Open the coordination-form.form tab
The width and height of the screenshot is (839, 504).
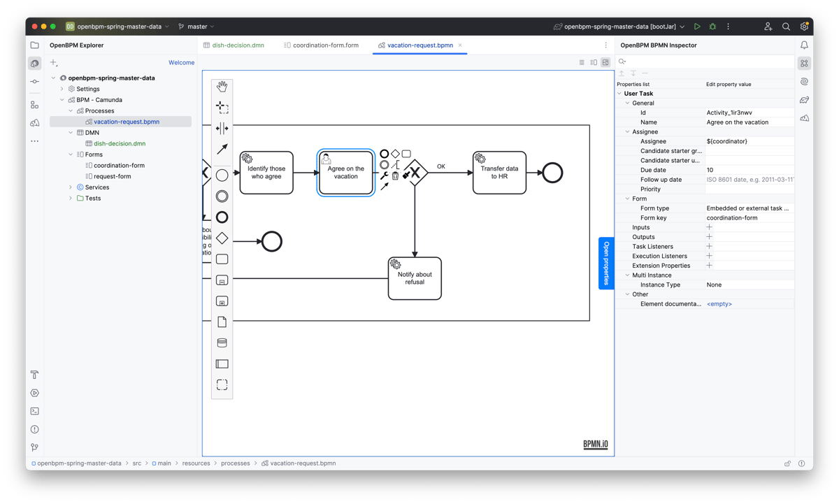[325, 45]
